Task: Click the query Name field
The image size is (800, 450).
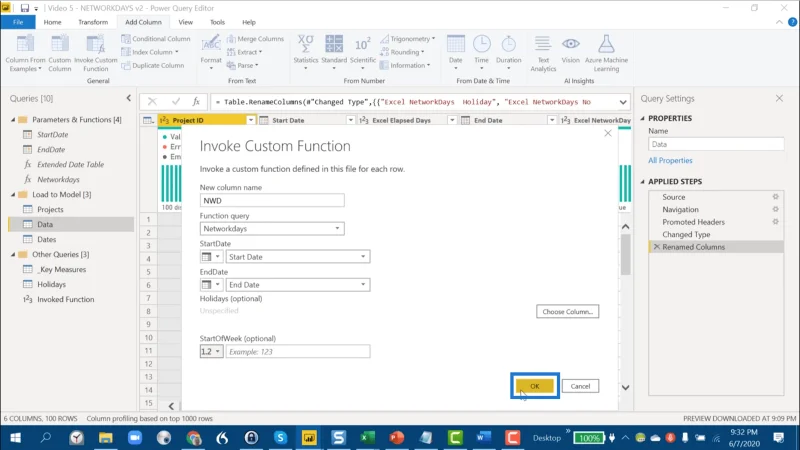Action: 716,144
